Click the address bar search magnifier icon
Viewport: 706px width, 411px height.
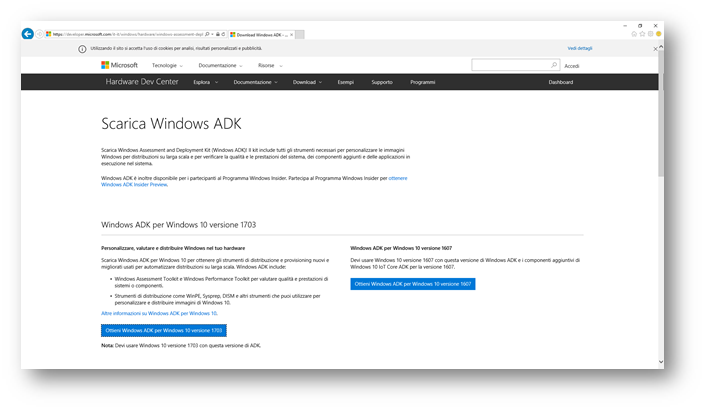[x=207, y=34]
